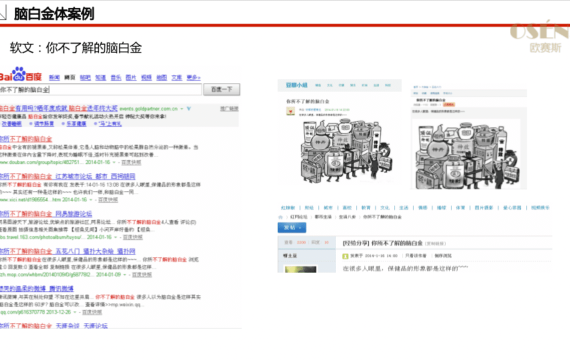Click the Douban poster's avatar with the heart

click(x=290, y=111)
